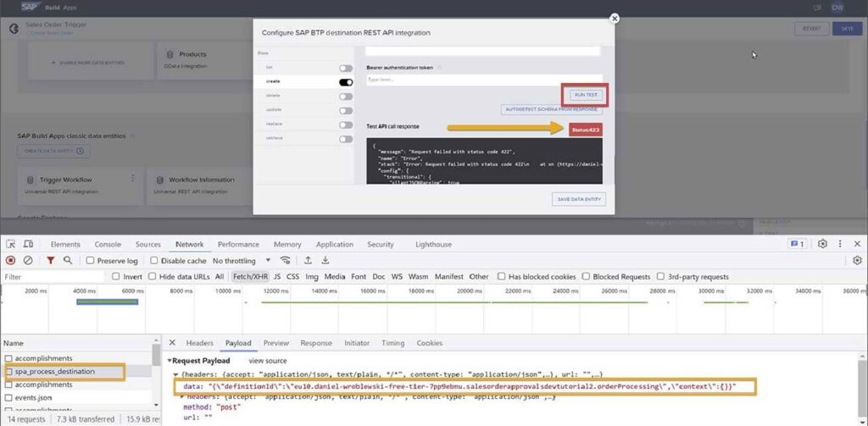868x426 pixels.
Task: Expand the nested headers object row
Action: click(x=183, y=396)
